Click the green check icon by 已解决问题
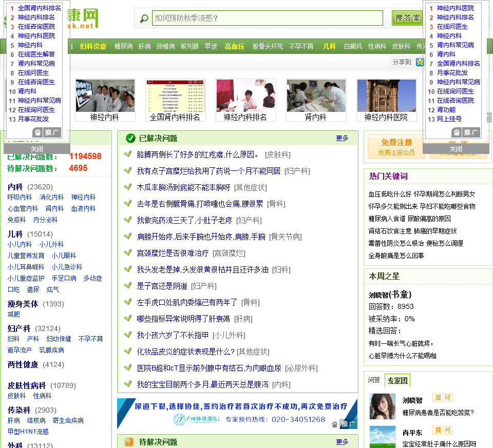The height and width of the screenshot is (448, 493). pyautogui.click(x=130, y=138)
